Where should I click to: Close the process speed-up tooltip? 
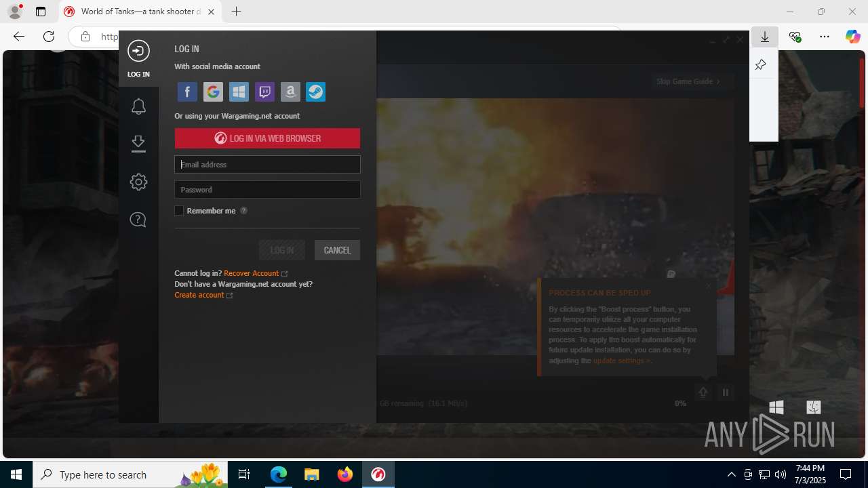coord(709,285)
